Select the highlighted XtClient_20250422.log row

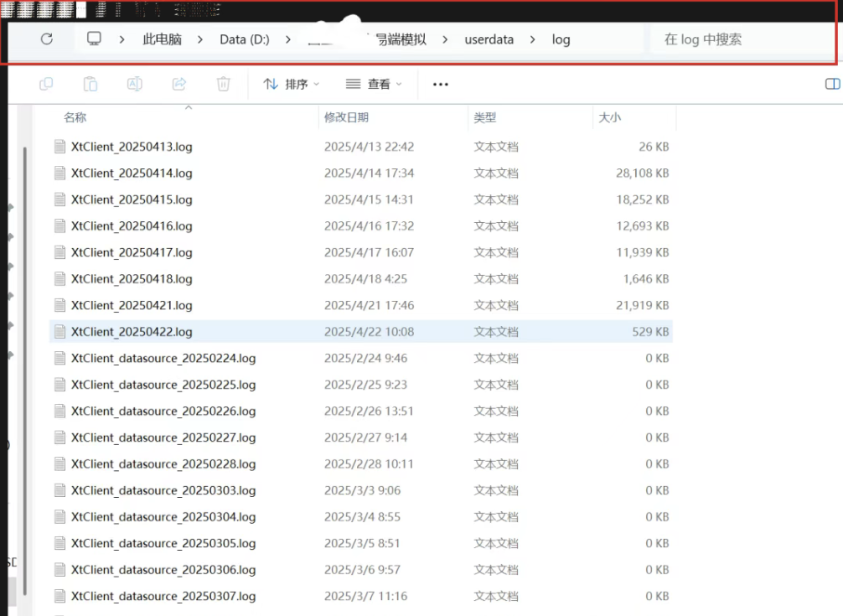[251, 332]
